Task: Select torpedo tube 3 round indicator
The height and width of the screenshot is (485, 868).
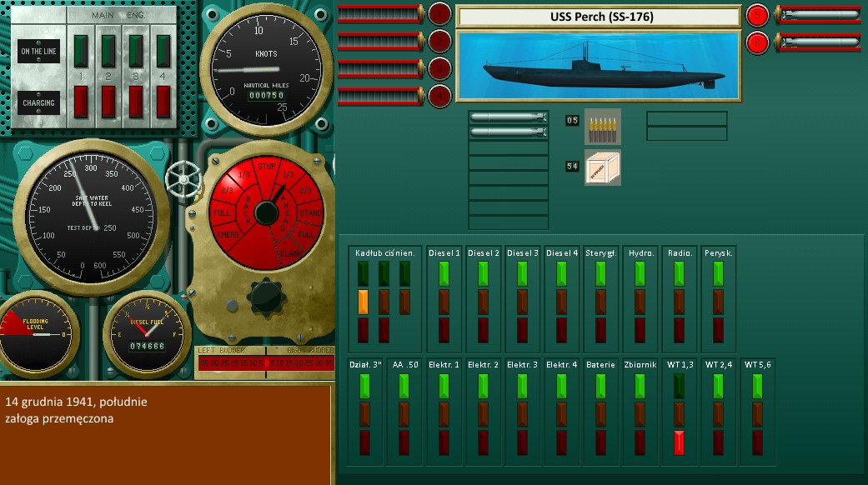Action: [439, 68]
